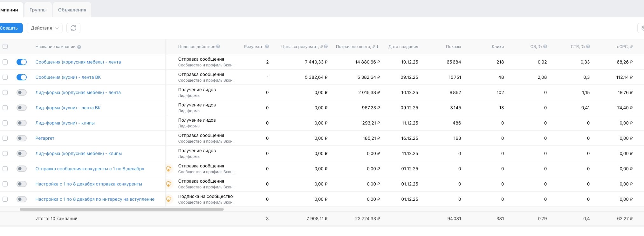
Task: Switch to the Объявления tab
Action: point(72,10)
